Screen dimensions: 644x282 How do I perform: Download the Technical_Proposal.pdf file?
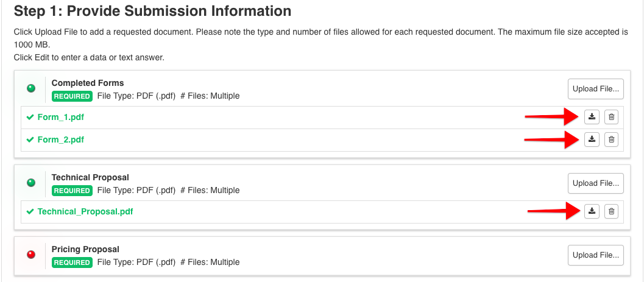592,211
